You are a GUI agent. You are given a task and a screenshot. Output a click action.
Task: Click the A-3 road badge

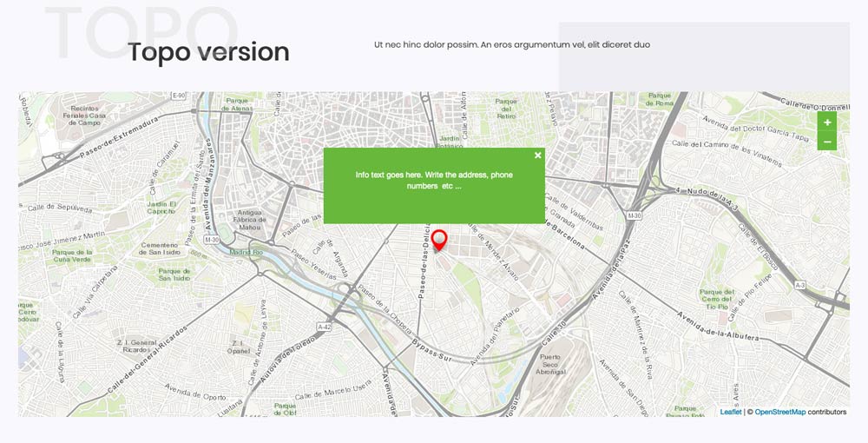(x=799, y=284)
